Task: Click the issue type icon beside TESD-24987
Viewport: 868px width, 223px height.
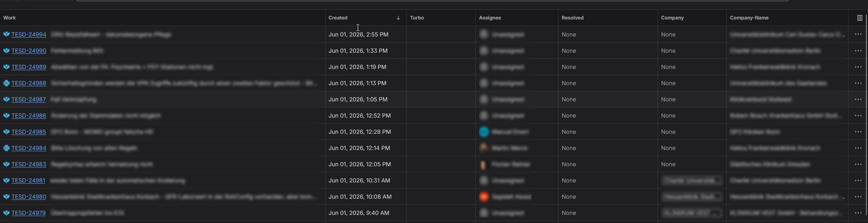Action: [6, 99]
